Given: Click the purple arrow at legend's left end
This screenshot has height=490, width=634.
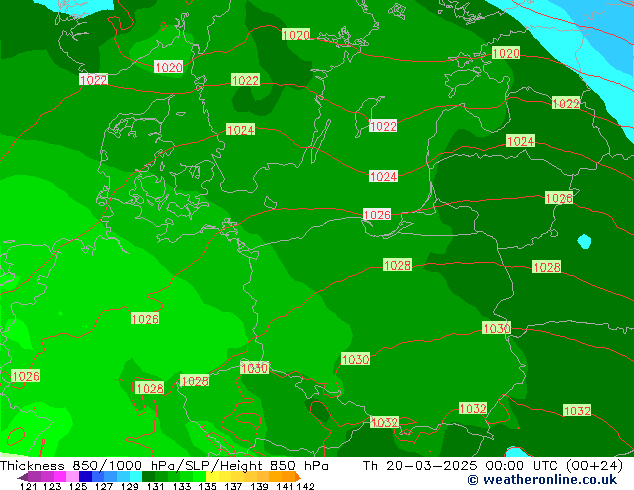Looking at the screenshot, I should tap(22, 477).
